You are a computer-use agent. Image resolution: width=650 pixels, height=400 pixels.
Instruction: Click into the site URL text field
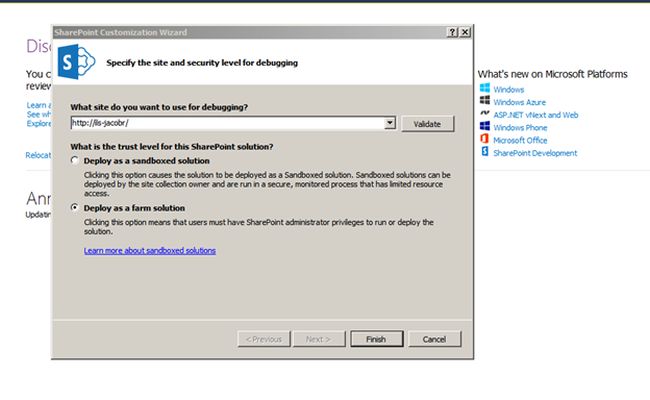227,123
